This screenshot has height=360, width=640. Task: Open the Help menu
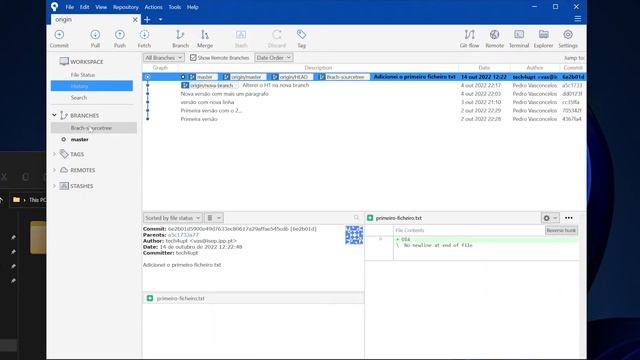pyautogui.click(x=193, y=7)
